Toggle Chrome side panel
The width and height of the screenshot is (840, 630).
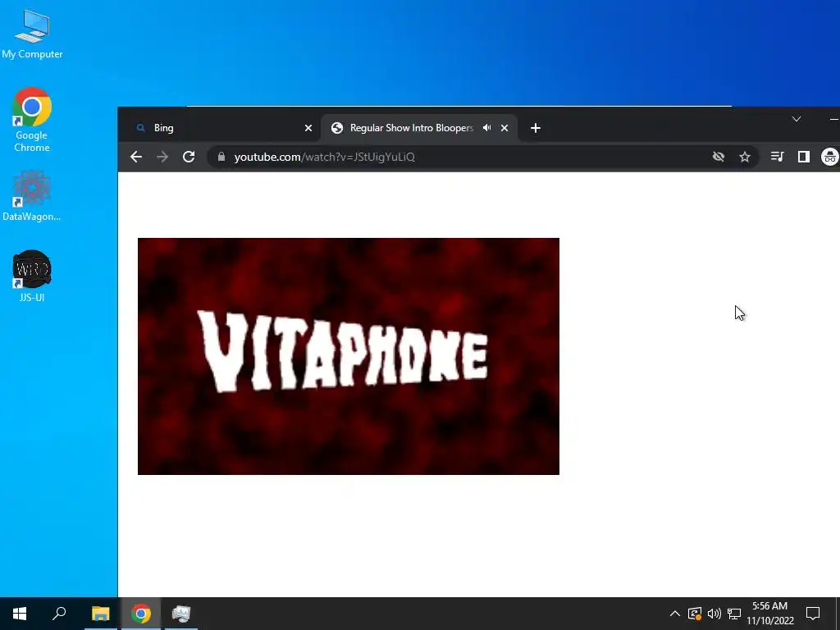[x=804, y=157]
